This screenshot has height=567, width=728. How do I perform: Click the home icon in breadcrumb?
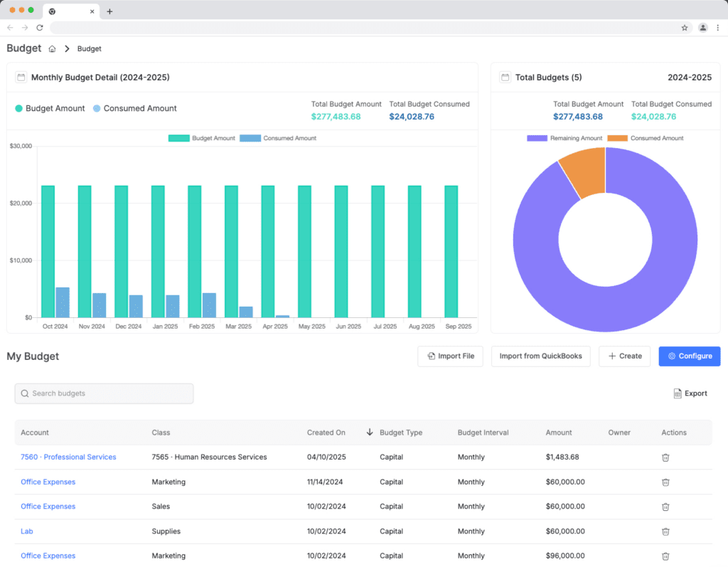tap(52, 49)
